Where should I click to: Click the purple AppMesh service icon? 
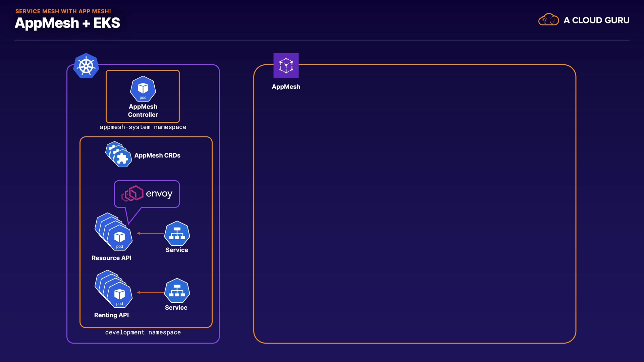pyautogui.click(x=286, y=65)
